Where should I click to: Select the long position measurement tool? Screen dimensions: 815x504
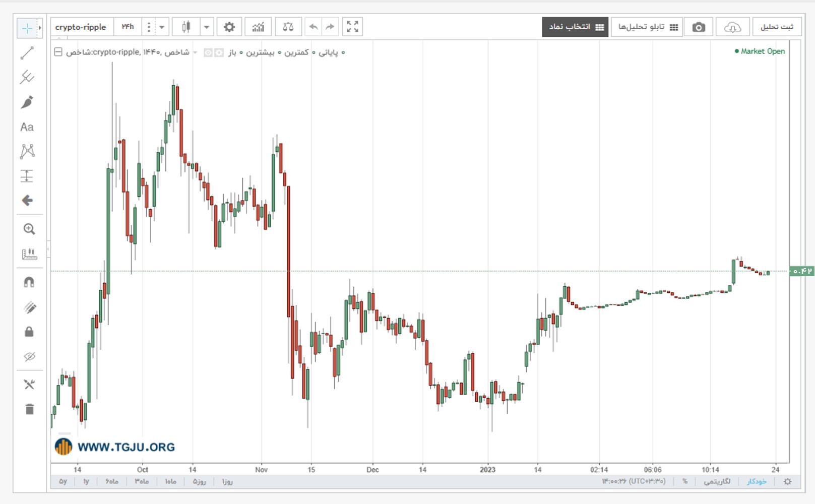(27, 176)
